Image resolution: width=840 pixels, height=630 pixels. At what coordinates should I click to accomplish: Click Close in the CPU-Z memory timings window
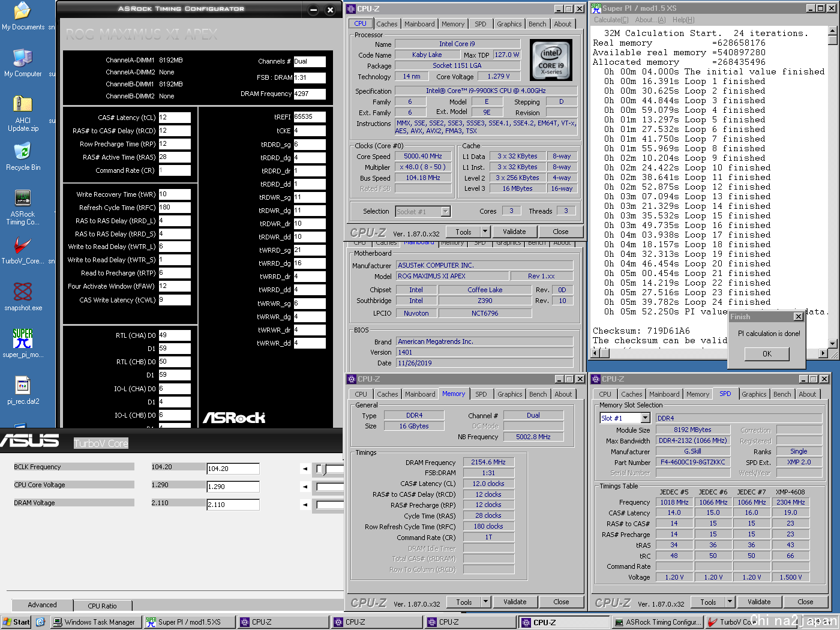(x=562, y=602)
